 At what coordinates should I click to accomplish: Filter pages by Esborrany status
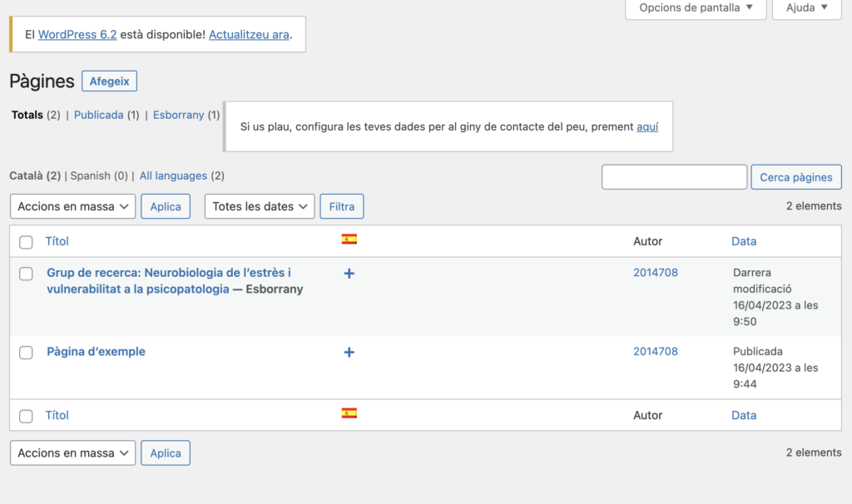(178, 115)
